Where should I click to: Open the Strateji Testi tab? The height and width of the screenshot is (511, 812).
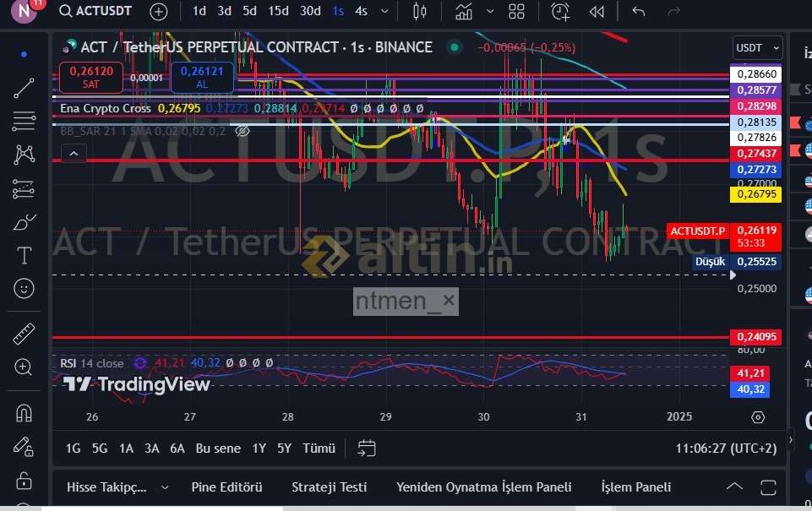tap(330, 487)
